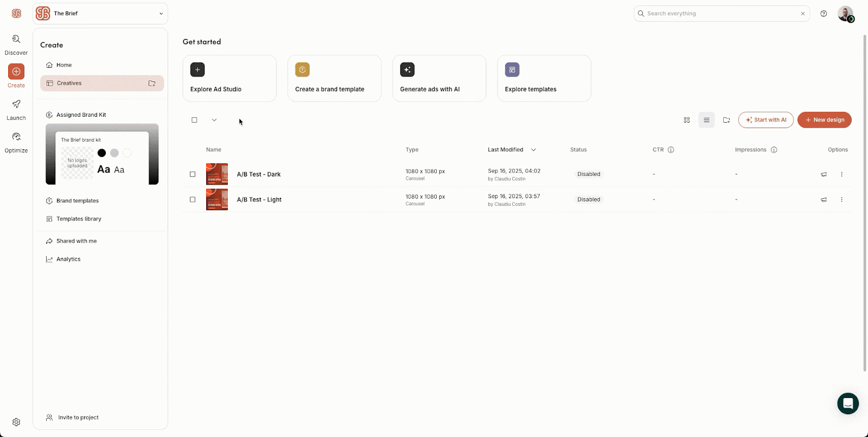
Task: Go to Analytics in the sidebar
Action: 68,259
